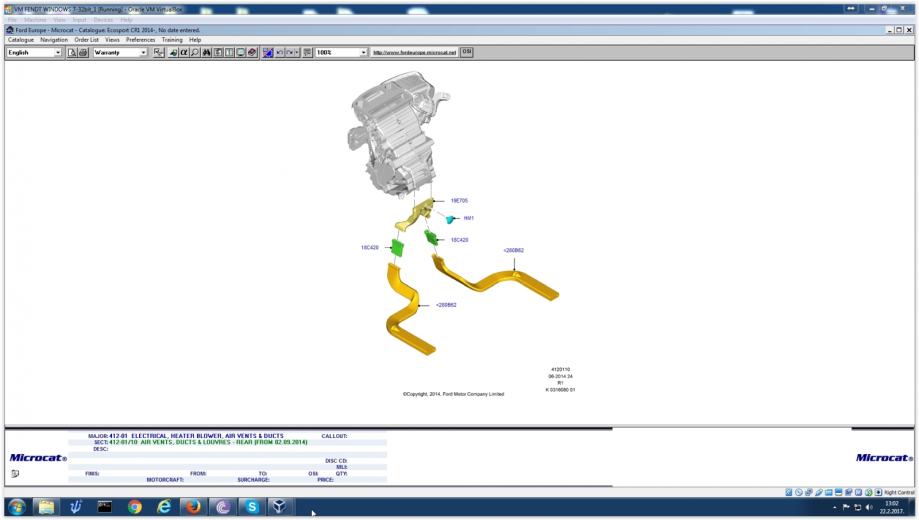This screenshot has height=520, width=919.
Task: Open File Explorer from taskbar
Action: coord(46,507)
